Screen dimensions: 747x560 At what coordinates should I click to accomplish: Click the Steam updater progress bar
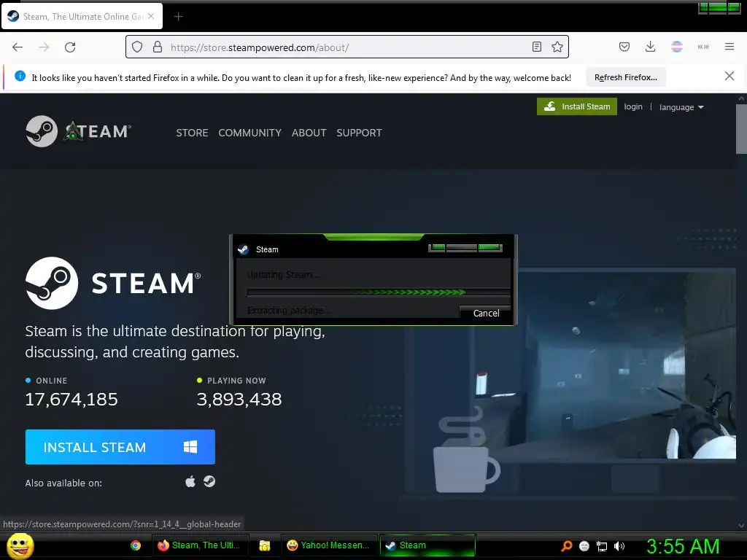point(379,292)
